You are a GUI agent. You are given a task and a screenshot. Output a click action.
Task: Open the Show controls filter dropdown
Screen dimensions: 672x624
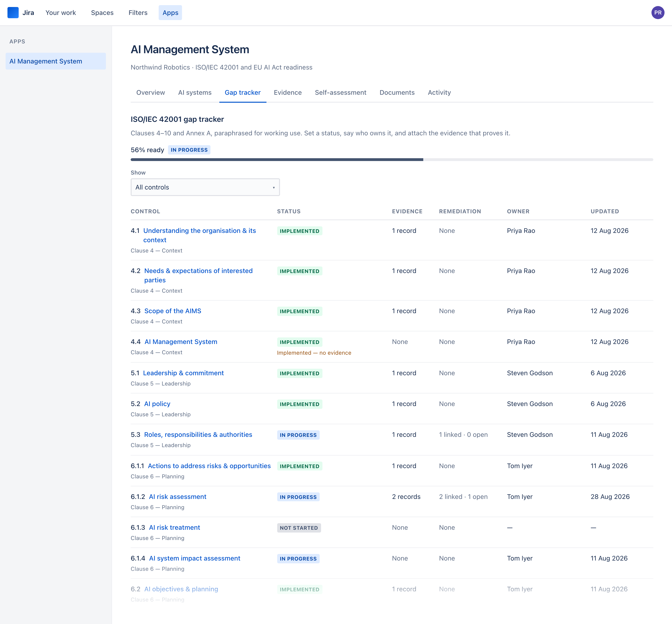tap(205, 187)
